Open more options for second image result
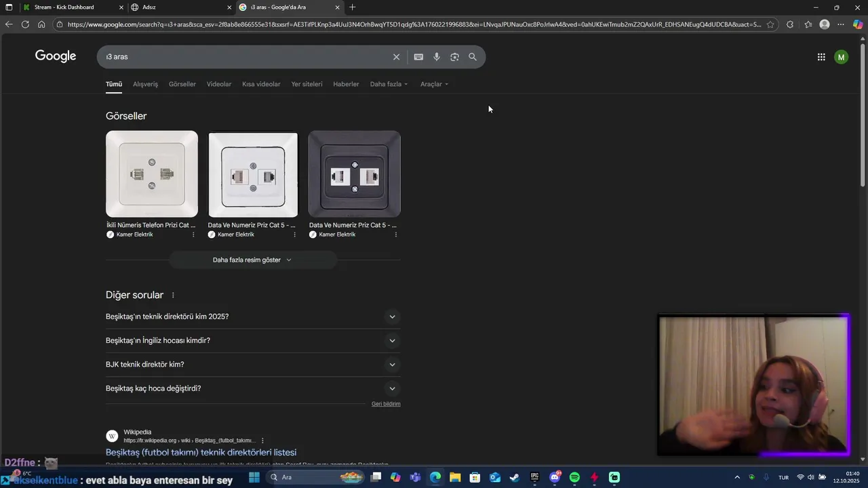Image resolution: width=868 pixels, height=488 pixels. (294, 235)
